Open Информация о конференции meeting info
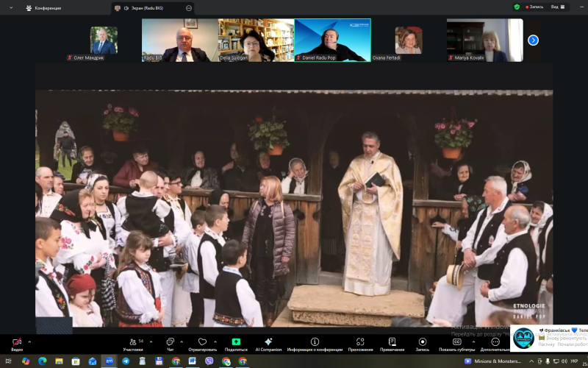Image resolution: width=588 pixels, height=368 pixels. coord(315,342)
